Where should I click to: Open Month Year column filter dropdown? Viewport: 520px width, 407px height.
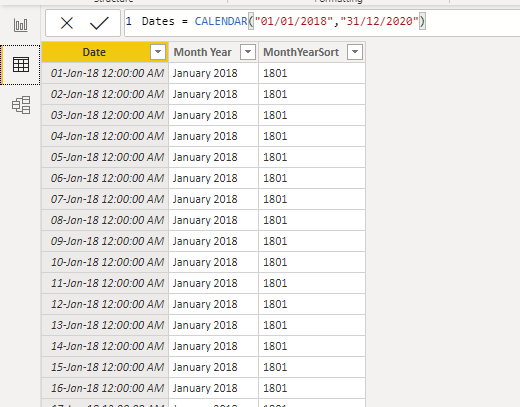pos(248,52)
